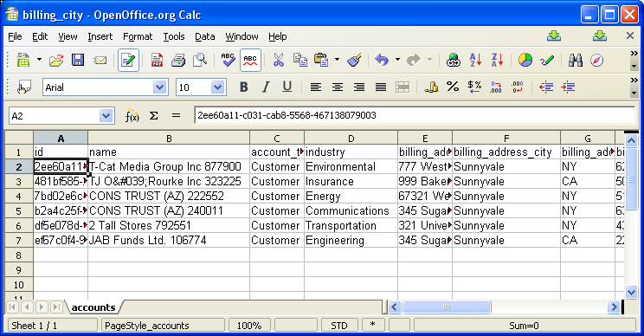Expand the Arial font name dropdown
The width and height of the screenshot is (644, 336).
click(159, 87)
